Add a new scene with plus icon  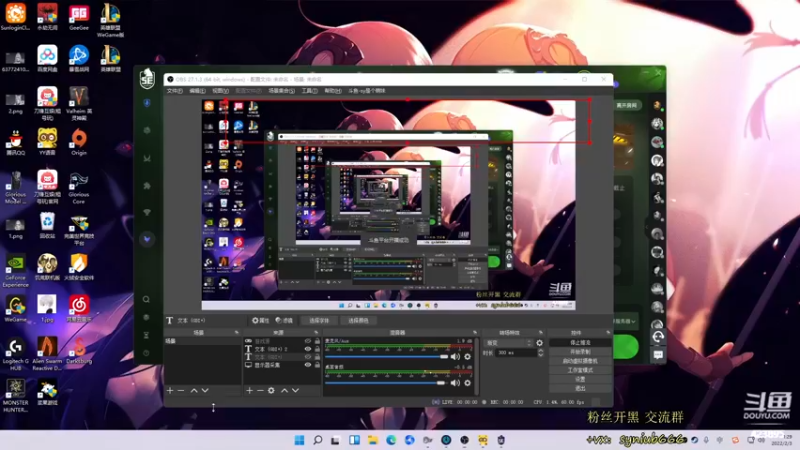[x=170, y=390]
